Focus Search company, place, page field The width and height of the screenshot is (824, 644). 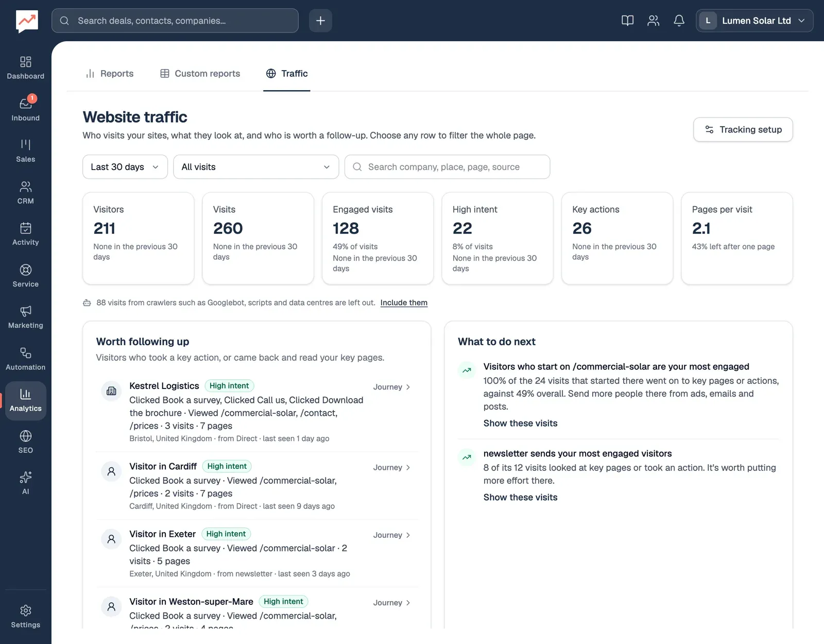[x=447, y=167]
